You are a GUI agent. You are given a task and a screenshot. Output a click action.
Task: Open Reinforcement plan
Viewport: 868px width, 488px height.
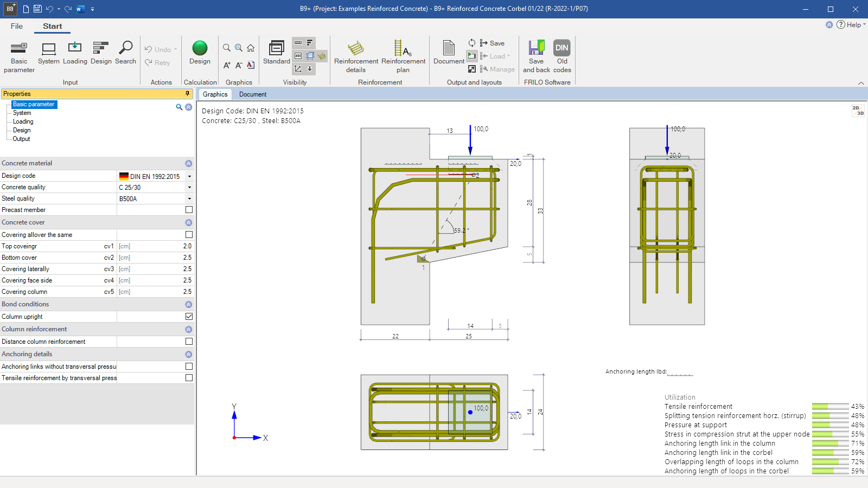tap(403, 57)
